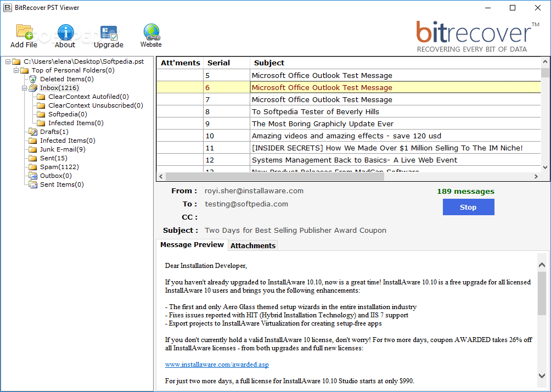Click message list horizontal scrollbar right arrow
This screenshot has width=551, height=392.
(x=536, y=176)
